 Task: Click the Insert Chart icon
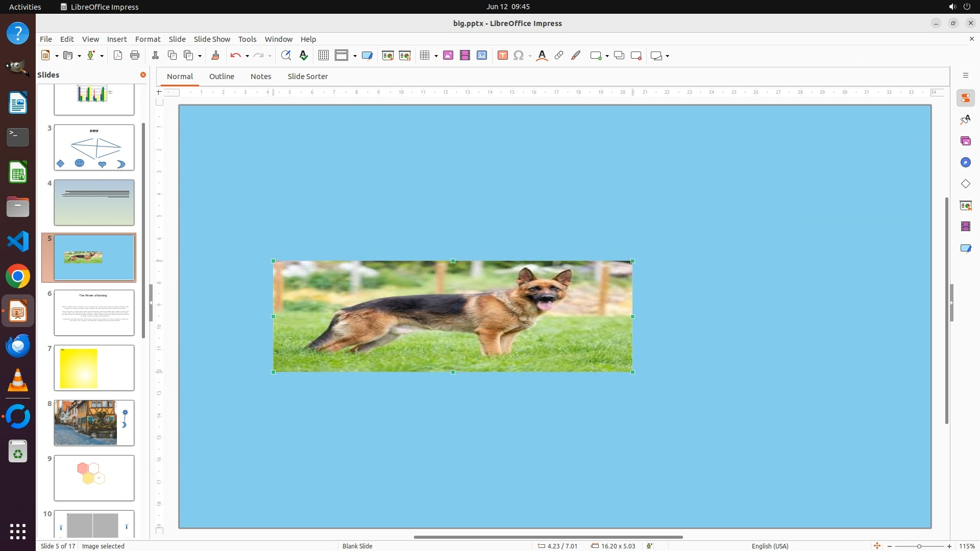tap(482, 56)
